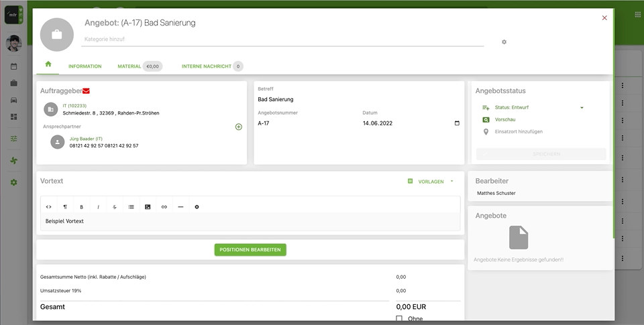Image resolution: width=644 pixels, height=325 pixels.
Task: Click the last round icon in editor toolbar
Action: [197, 207]
